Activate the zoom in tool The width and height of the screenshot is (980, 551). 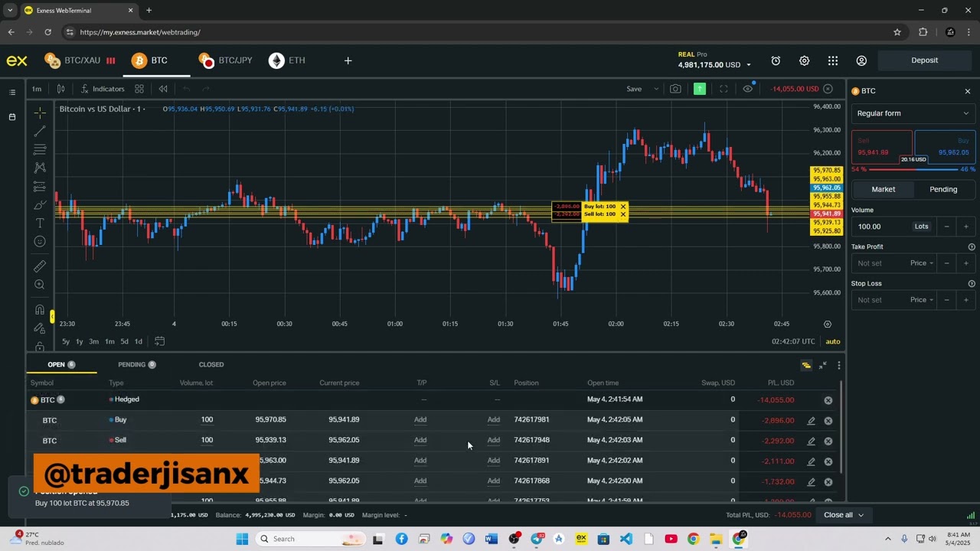(40, 285)
